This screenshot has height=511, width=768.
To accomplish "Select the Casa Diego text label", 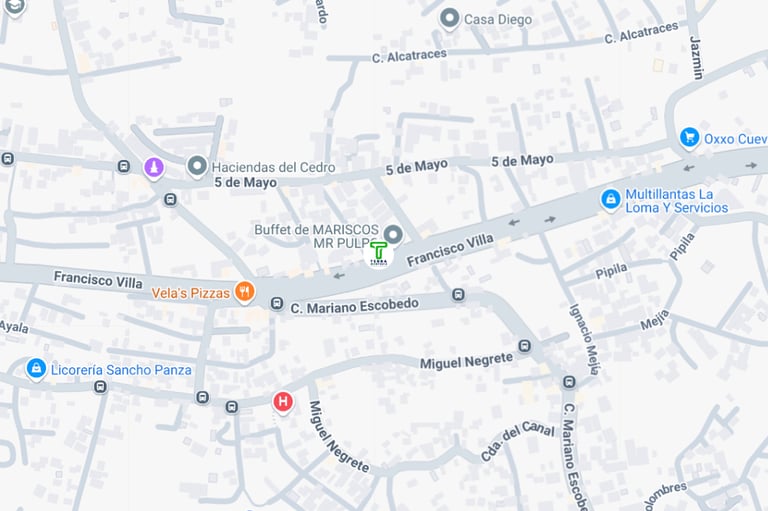I will click(498, 20).
